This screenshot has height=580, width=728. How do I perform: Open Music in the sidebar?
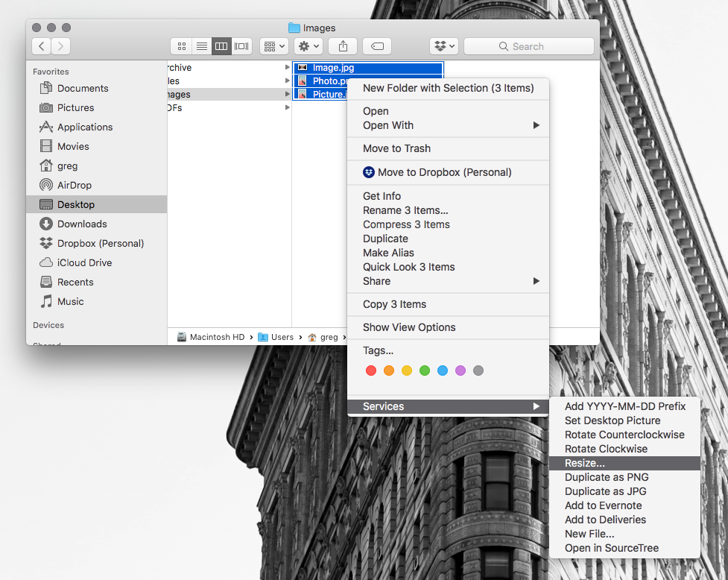[x=97, y=302]
